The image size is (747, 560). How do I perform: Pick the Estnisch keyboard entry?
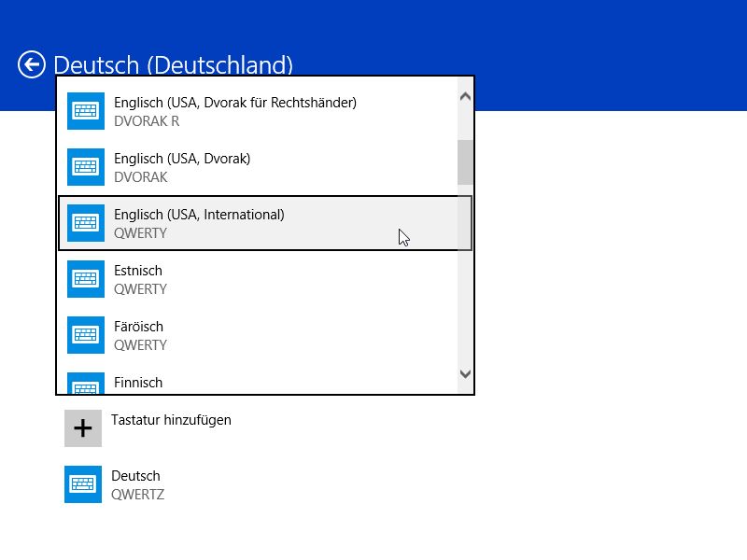coord(258,278)
